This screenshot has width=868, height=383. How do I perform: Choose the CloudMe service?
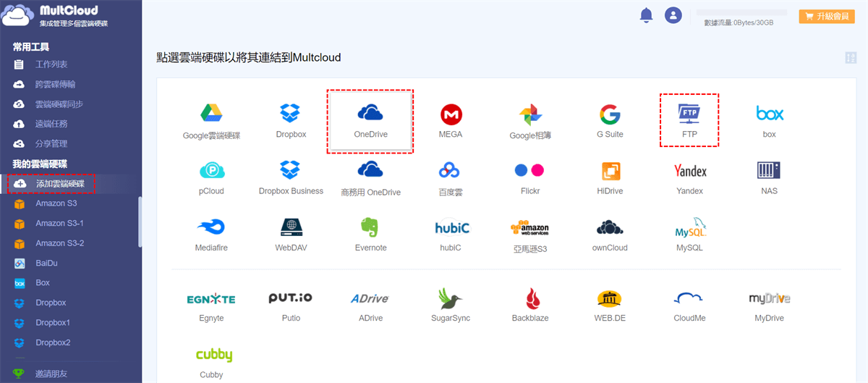(689, 298)
